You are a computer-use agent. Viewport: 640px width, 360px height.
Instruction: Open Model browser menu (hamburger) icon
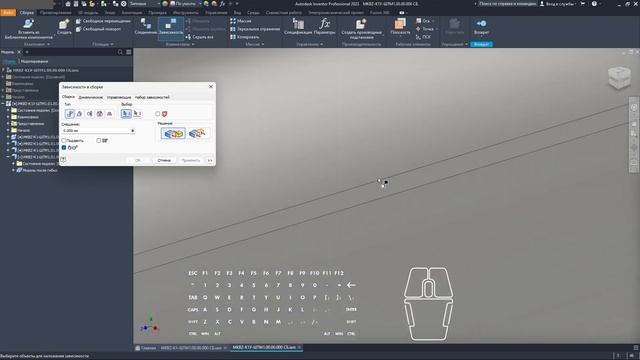click(129, 52)
